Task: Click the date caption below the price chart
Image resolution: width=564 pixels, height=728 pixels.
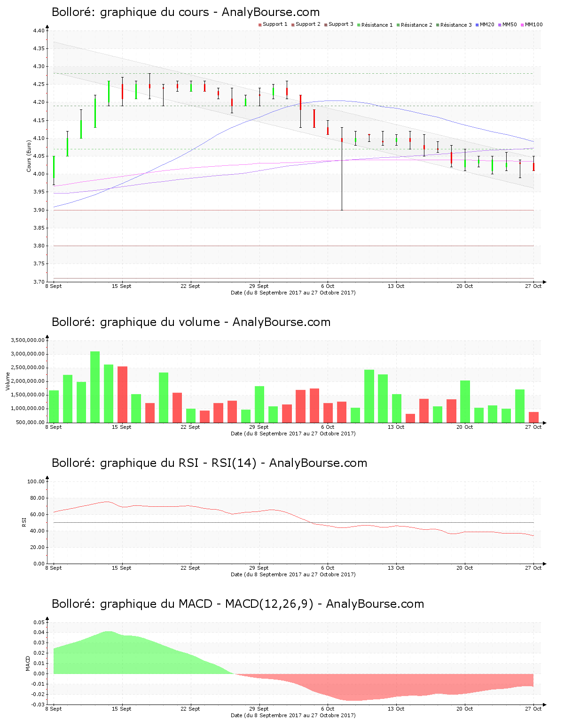Action: coord(293,293)
